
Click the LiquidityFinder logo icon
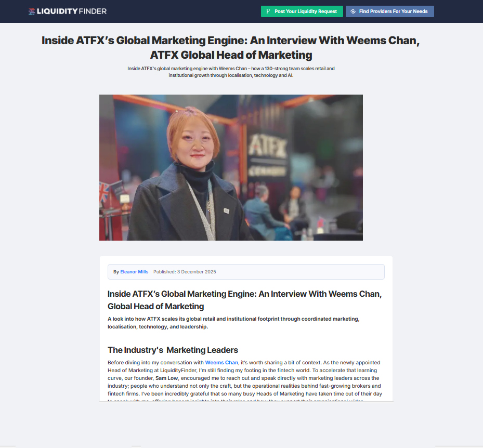(x=32, y=11)
